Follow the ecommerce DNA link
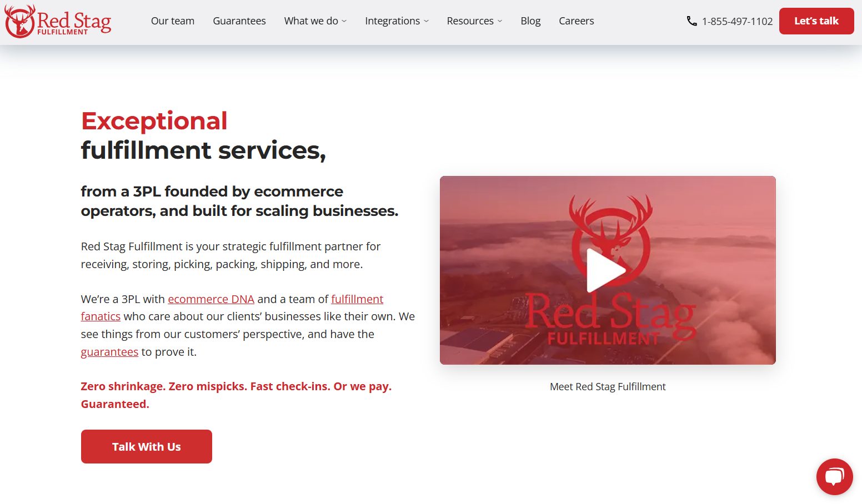 [211, 299]
